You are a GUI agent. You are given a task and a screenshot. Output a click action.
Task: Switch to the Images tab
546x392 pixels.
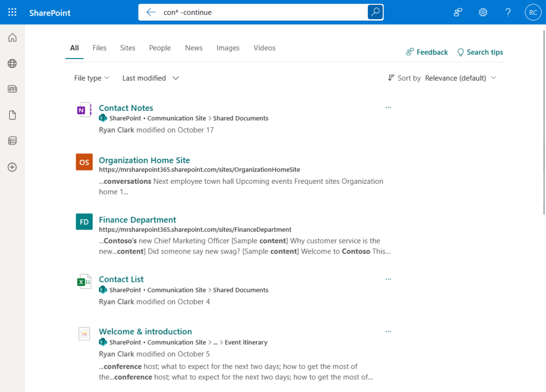(228, 48)
